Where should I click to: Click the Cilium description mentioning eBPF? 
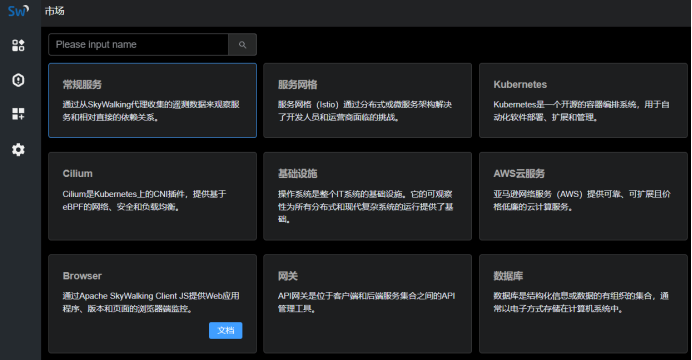pyautogui.click(x=144, y=200)
